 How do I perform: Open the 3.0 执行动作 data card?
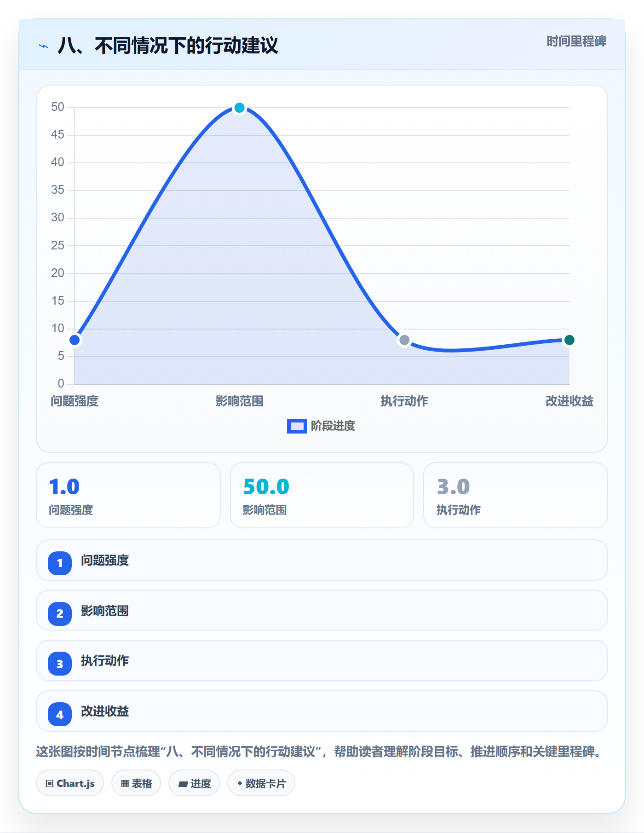(x=516, y=495)
